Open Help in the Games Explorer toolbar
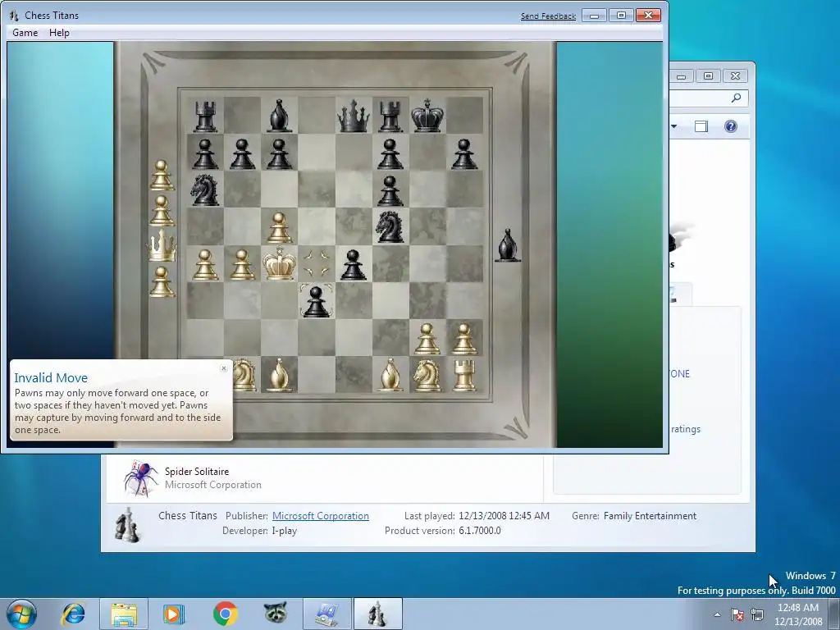 coord(730,126)
